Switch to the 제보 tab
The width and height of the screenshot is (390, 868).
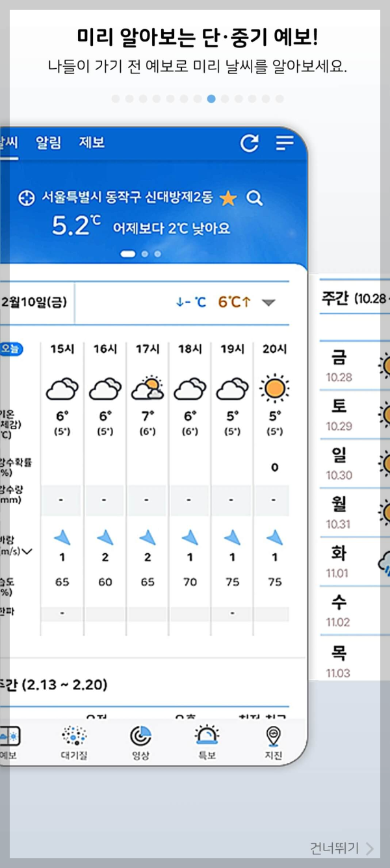pyautogui.click(x=92, y=143)
